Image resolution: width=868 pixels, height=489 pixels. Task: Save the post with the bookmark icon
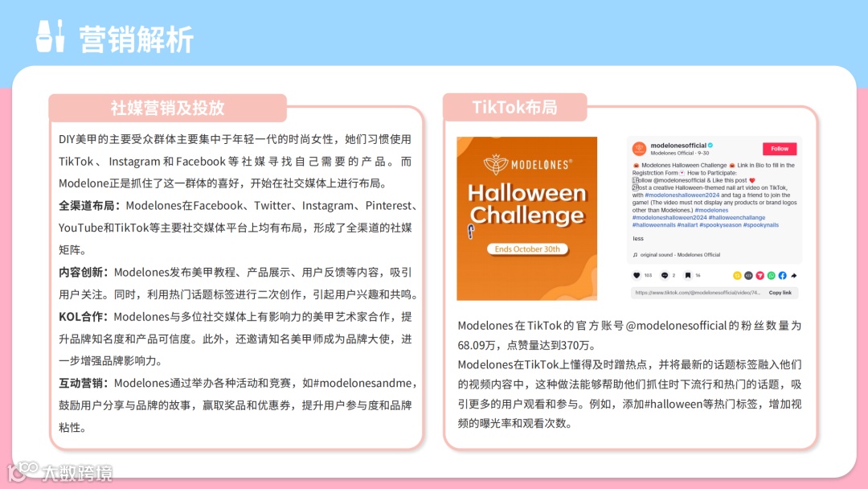click(x=688, y=275)
